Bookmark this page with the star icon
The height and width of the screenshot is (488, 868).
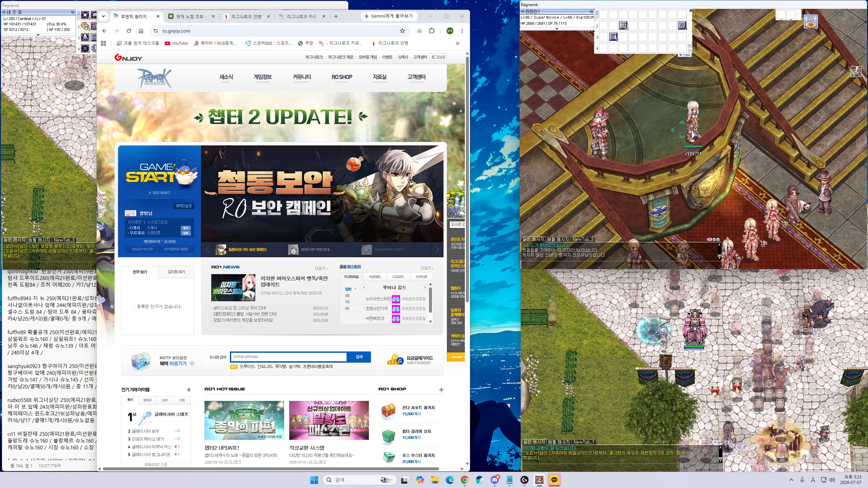(x=402, y=31)
